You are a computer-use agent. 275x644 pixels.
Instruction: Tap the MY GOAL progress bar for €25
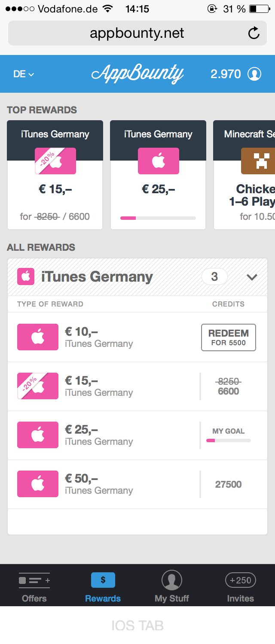[229, 440]
